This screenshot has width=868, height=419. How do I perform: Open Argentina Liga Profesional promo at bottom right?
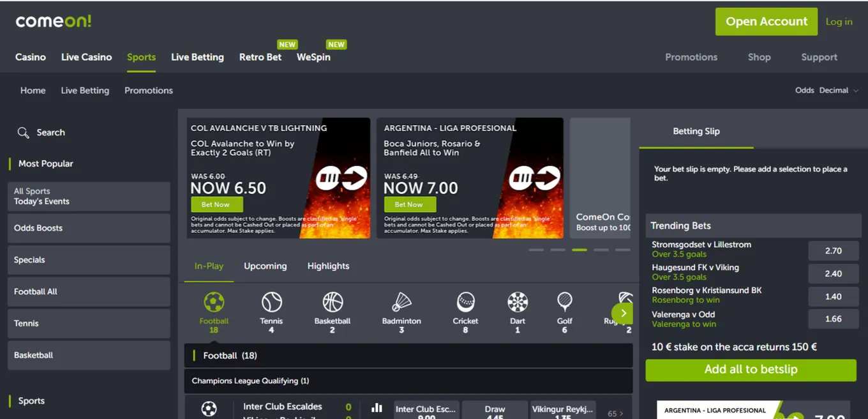(x=753, y=410)
